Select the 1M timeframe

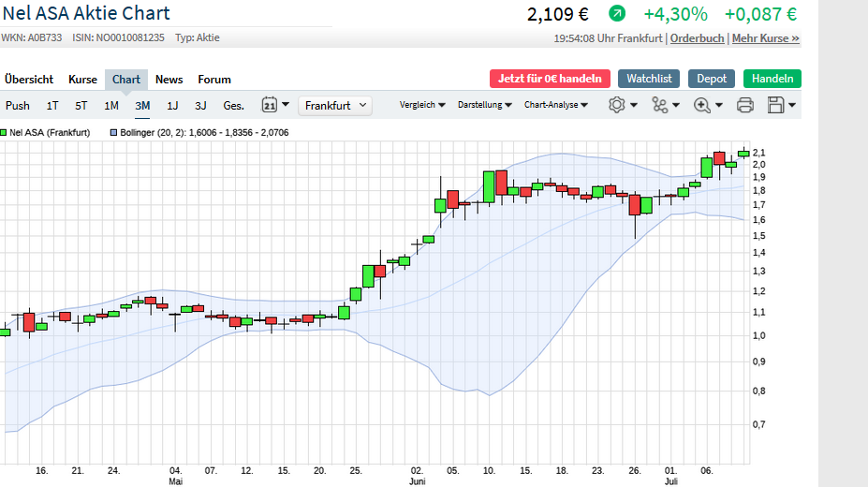pyautogui.click(x=111, y=105)
